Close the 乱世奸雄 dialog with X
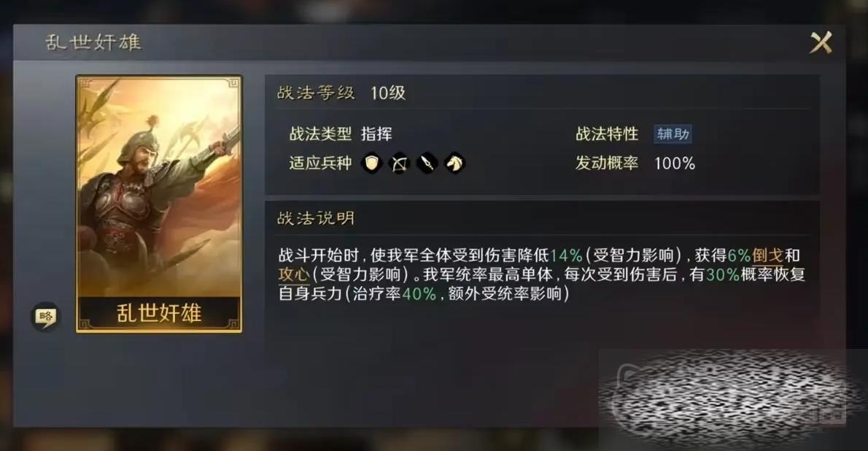The height and width of the screenshot is (451, 868). (x=821, y=42)
